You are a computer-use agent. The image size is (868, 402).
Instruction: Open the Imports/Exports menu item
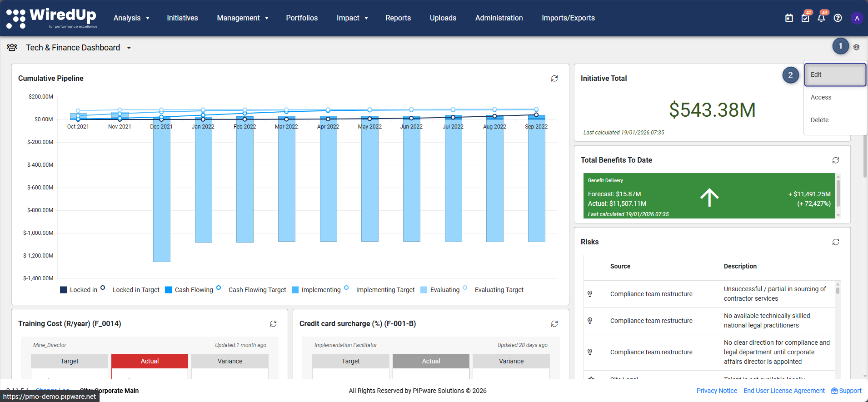568,18
